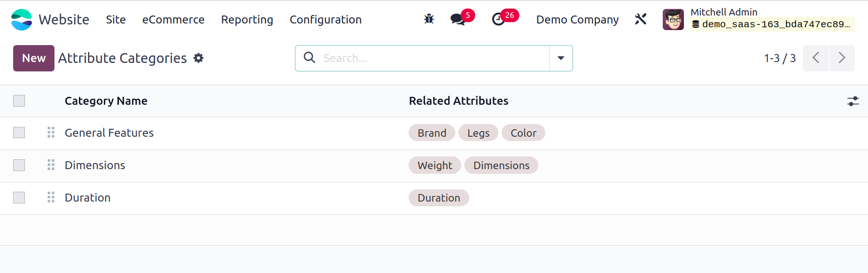Expand the search options dropdown arrow

[561, 58]
